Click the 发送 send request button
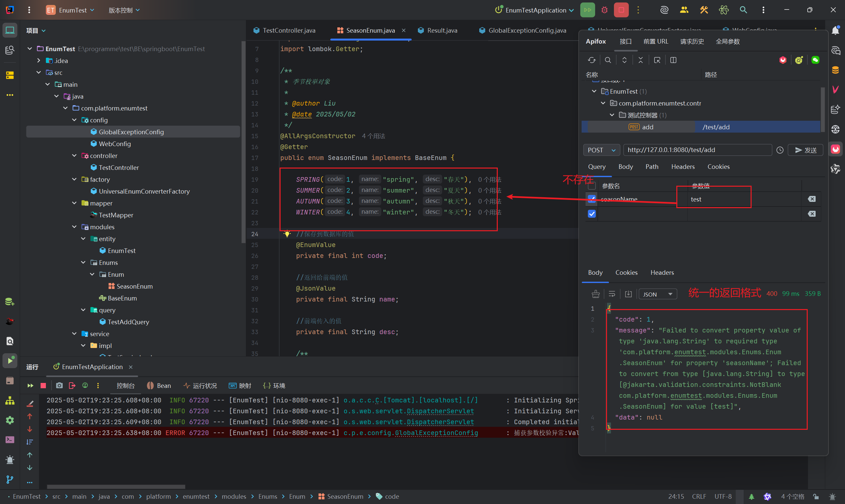Screen dimensions: 845x504 [x=806, y=150]
